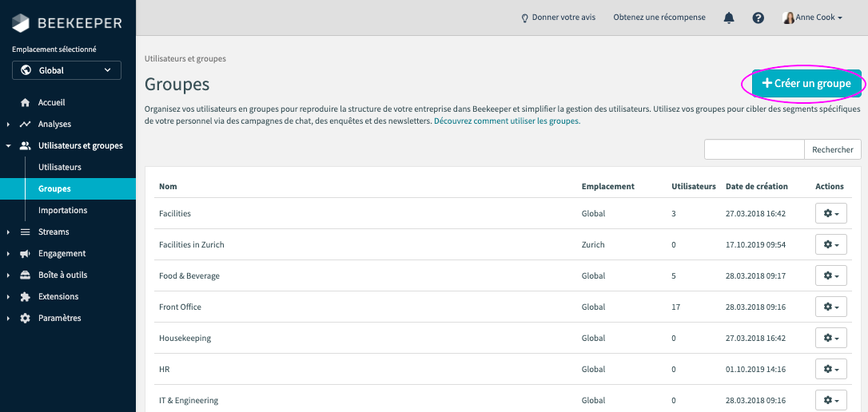Open the gear actions menu for IT & Engineering

(831, 400)
